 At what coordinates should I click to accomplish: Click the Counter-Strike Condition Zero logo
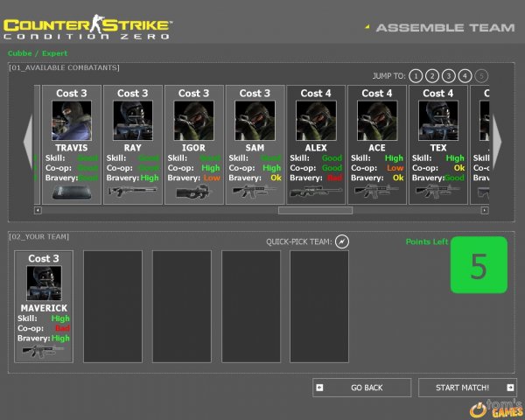coord(87,27)
